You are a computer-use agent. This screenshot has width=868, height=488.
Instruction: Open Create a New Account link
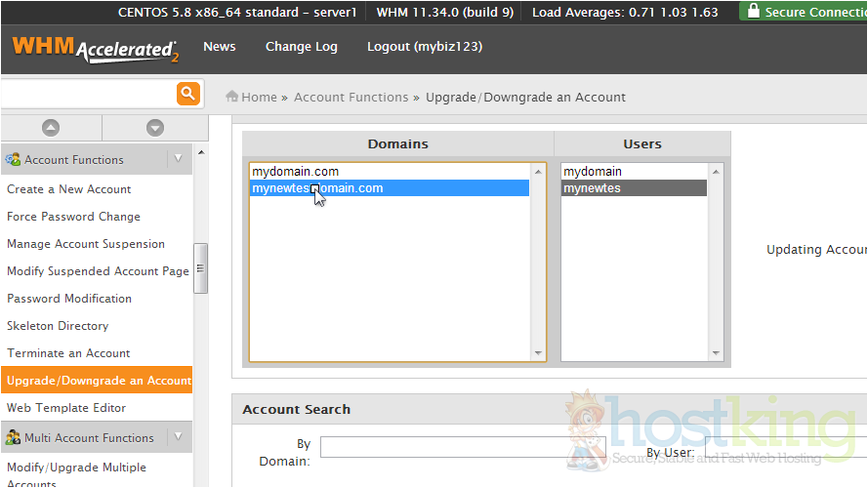(68, 189)
